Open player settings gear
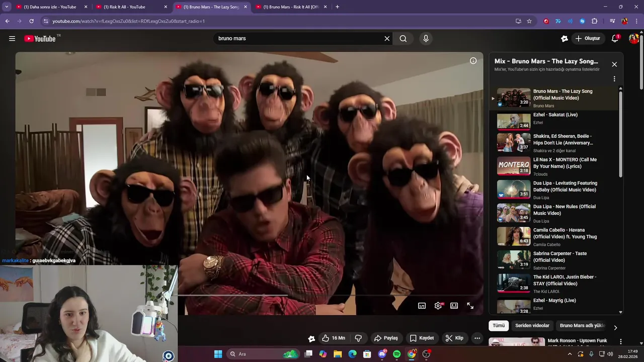The height and width of the screenshot is (362, 644). point(439,306)
